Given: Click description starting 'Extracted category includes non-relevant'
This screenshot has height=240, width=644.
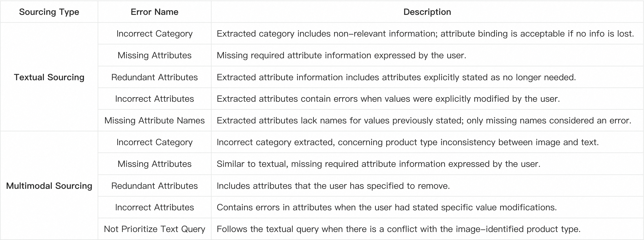Looking at the screenshot, I should coord(426,34).
